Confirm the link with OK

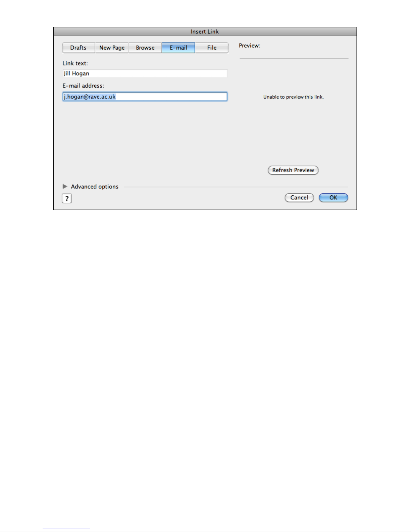point(333,198)
